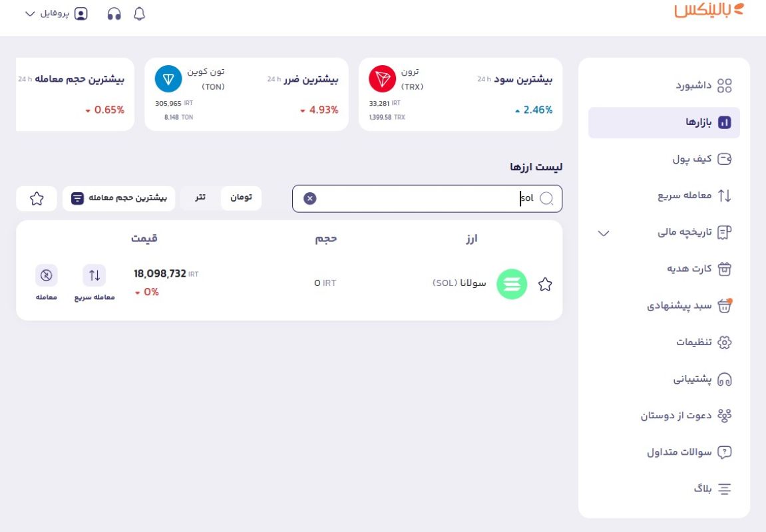Viewport: 766px width, 532px height.
Task: Select بازارها in the sidebar
Action: pyautogui.click(x=664, y=122)
